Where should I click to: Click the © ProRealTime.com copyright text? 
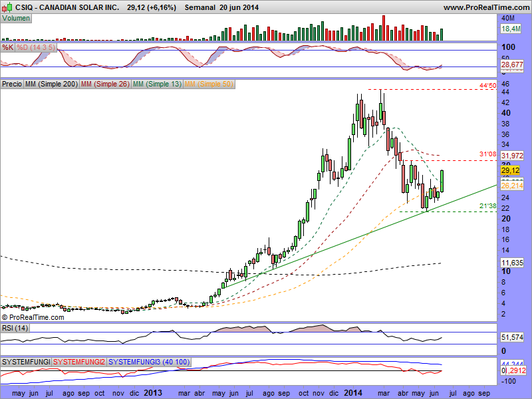click(33, 318)
